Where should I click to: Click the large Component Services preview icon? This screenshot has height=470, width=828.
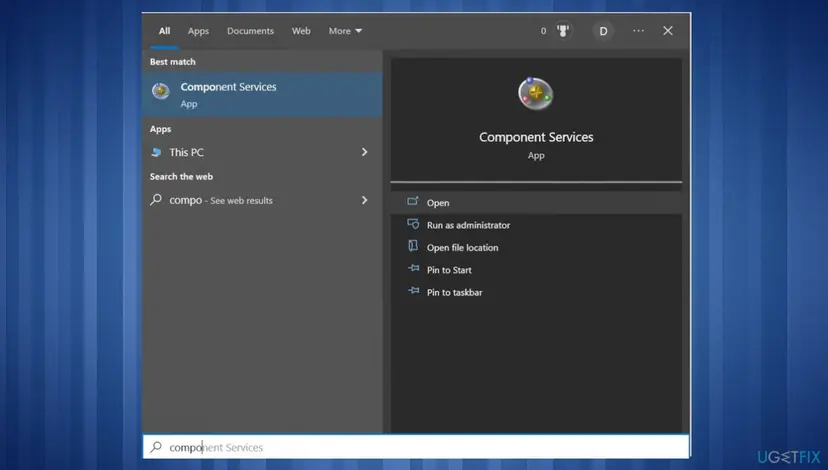(x=535, y=94)
